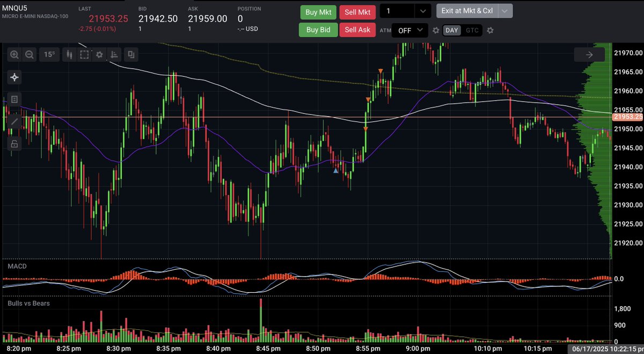Click the POSITION value 0
Viewport: 644px width, 354px height.
point(240,19)
